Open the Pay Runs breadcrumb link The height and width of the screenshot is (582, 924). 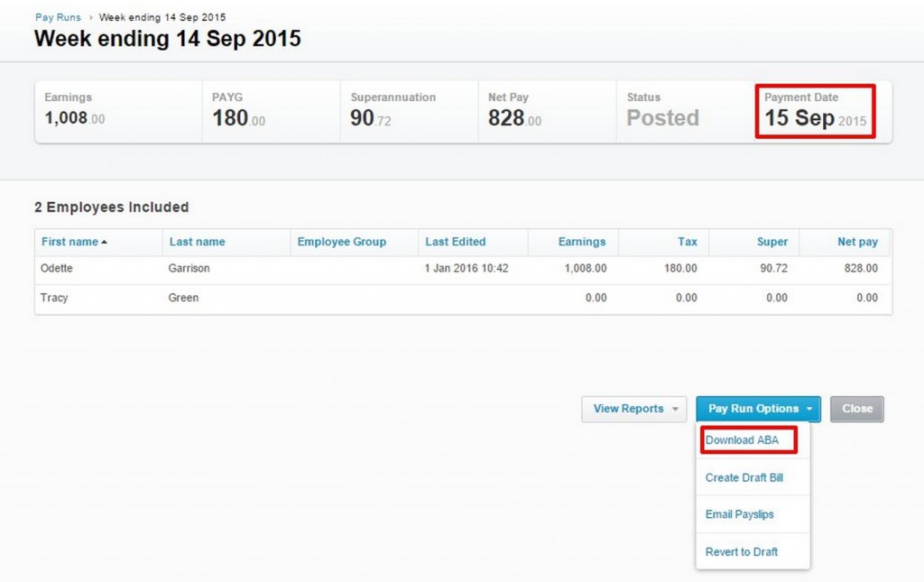57,16
